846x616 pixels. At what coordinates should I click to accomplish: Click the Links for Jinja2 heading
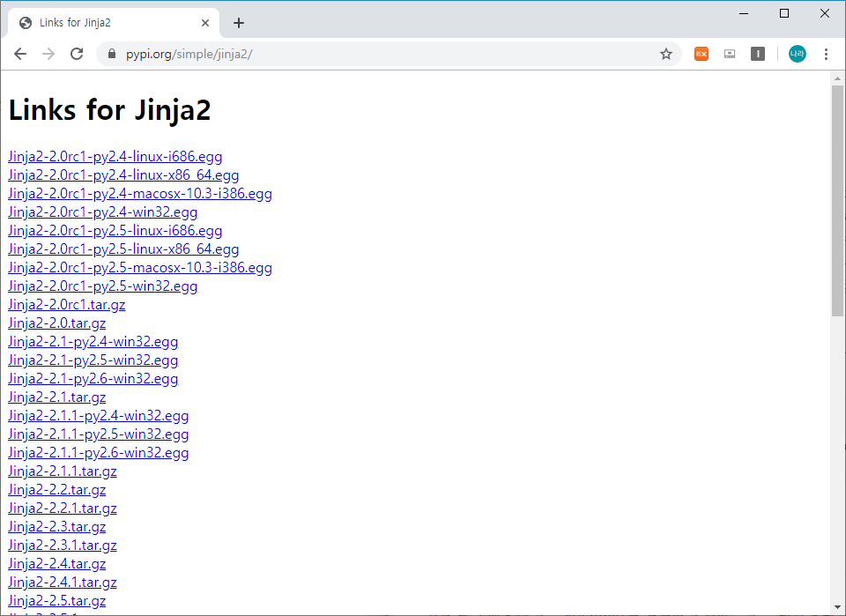point(109,110)
